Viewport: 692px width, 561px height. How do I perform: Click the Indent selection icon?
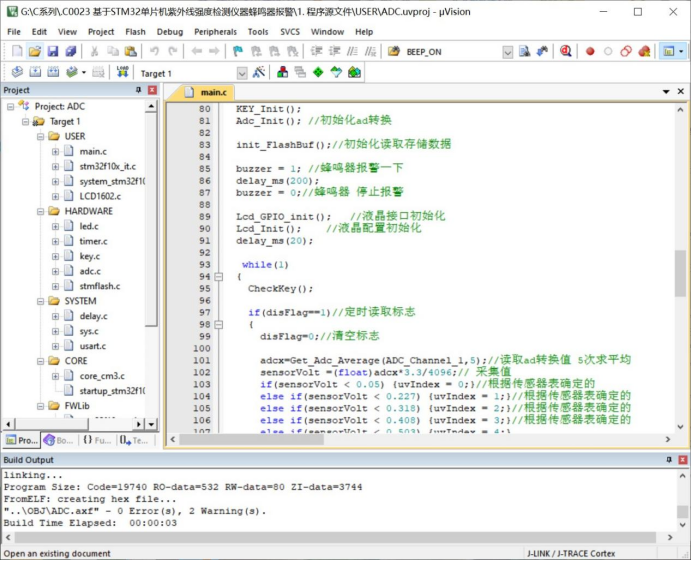[x=316, y=51]
